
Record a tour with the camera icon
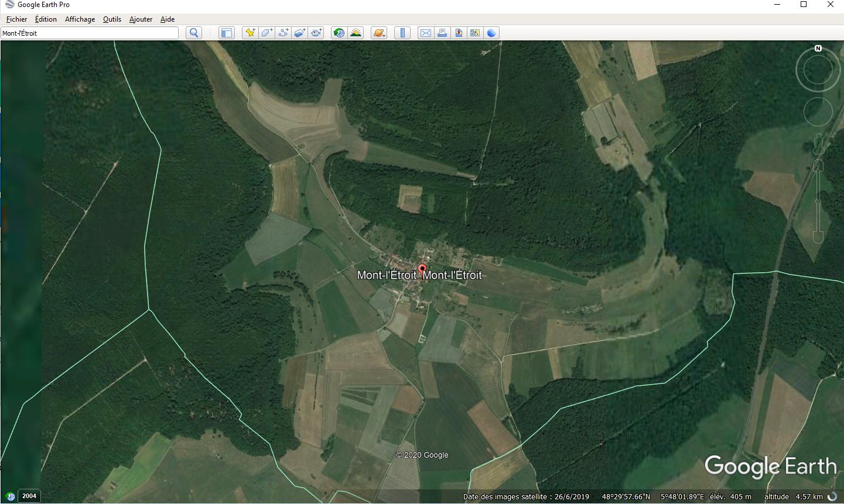coord(316,33)
